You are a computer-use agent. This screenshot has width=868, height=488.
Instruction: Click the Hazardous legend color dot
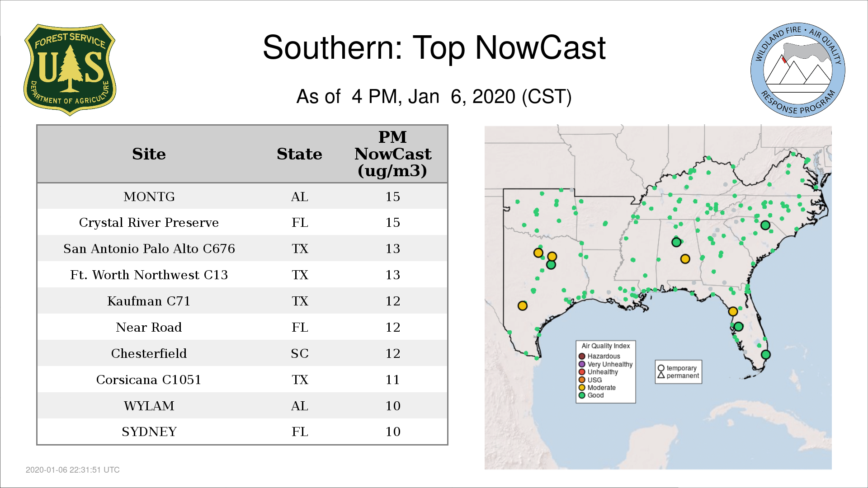point(582,357)
